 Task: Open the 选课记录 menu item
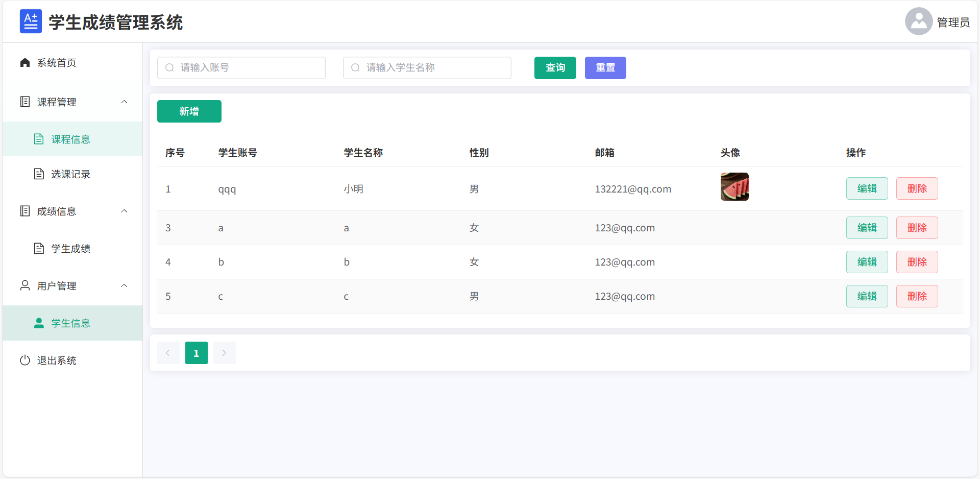click(70, 174)
